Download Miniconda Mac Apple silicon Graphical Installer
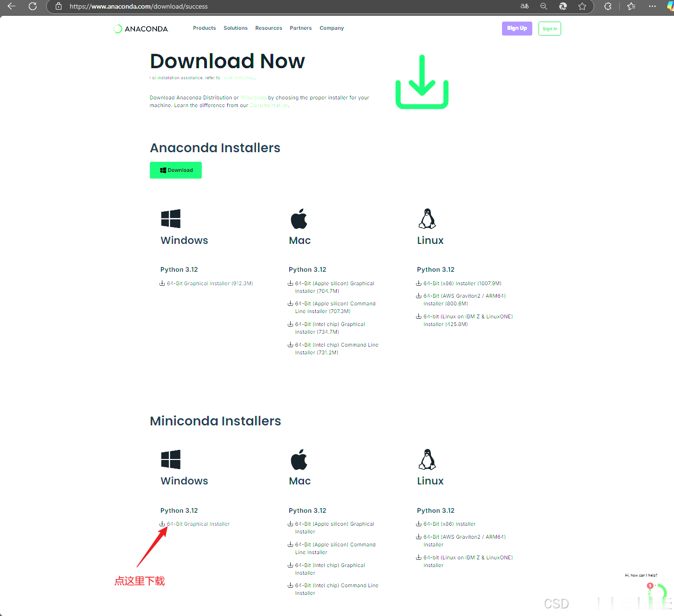The image size is (674, 616). pos(331,528)
